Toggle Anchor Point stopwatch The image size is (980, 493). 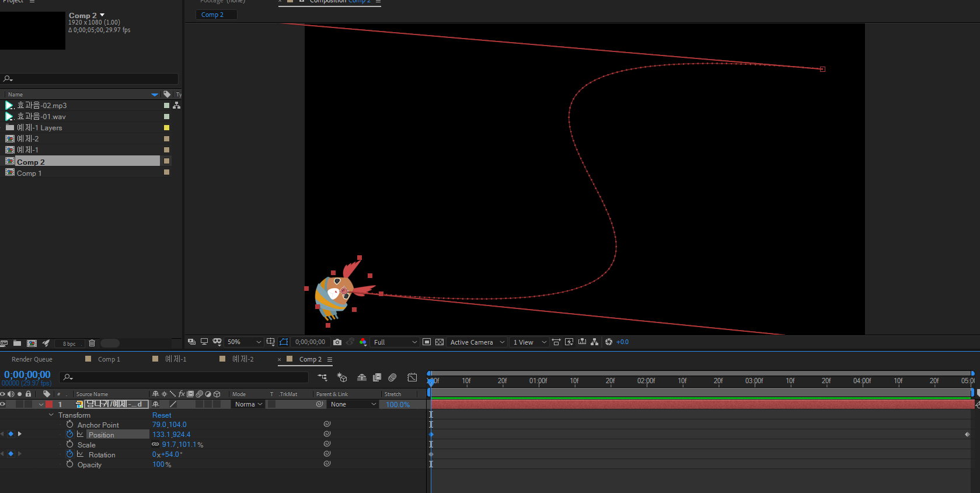pos(70,425)
